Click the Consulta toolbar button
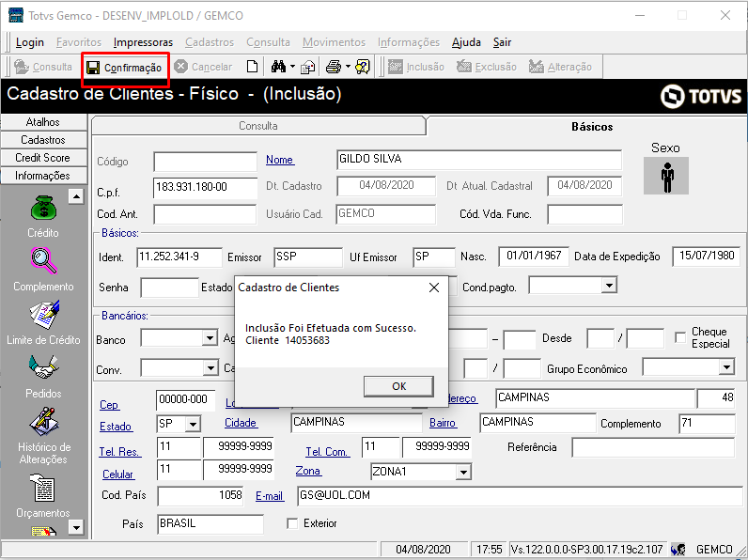This screenshot has height=560, width=748. coord(43,67)
